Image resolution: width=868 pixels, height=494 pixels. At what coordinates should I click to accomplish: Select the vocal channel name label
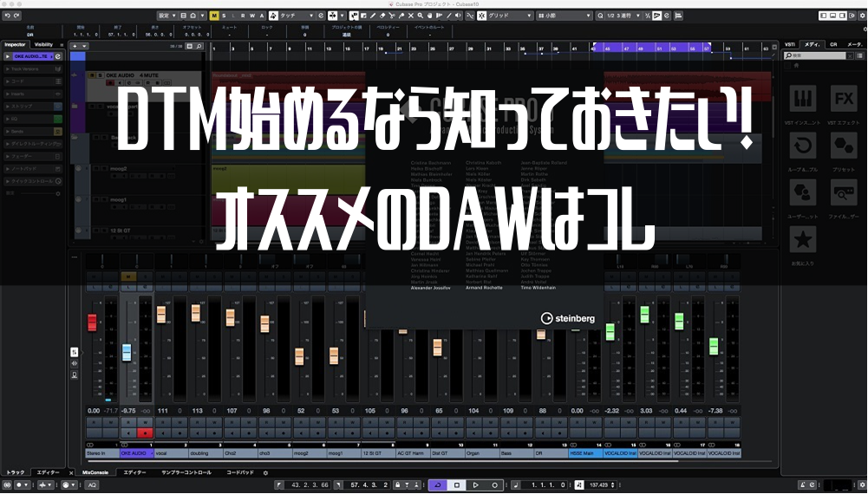(171, 453)
